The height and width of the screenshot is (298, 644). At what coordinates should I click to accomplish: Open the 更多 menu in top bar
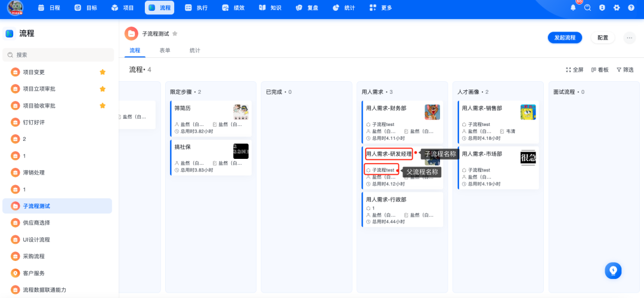pos(380,8)
